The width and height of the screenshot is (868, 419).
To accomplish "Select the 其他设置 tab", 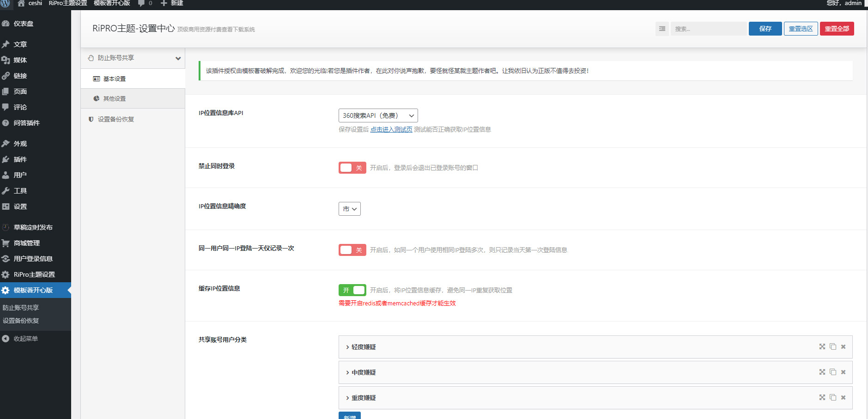I will point(133,98).
